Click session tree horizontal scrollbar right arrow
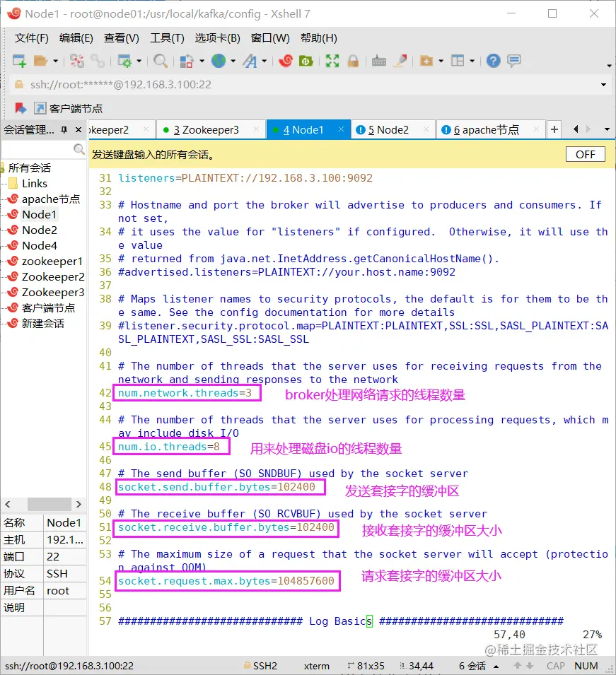The image size is (616, 675). [79, 504]
